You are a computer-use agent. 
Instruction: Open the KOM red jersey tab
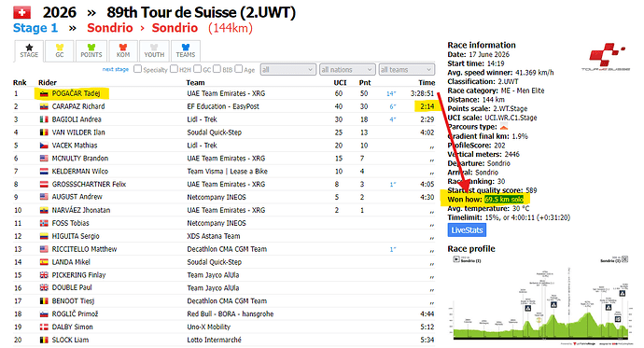tap(123, 51)
